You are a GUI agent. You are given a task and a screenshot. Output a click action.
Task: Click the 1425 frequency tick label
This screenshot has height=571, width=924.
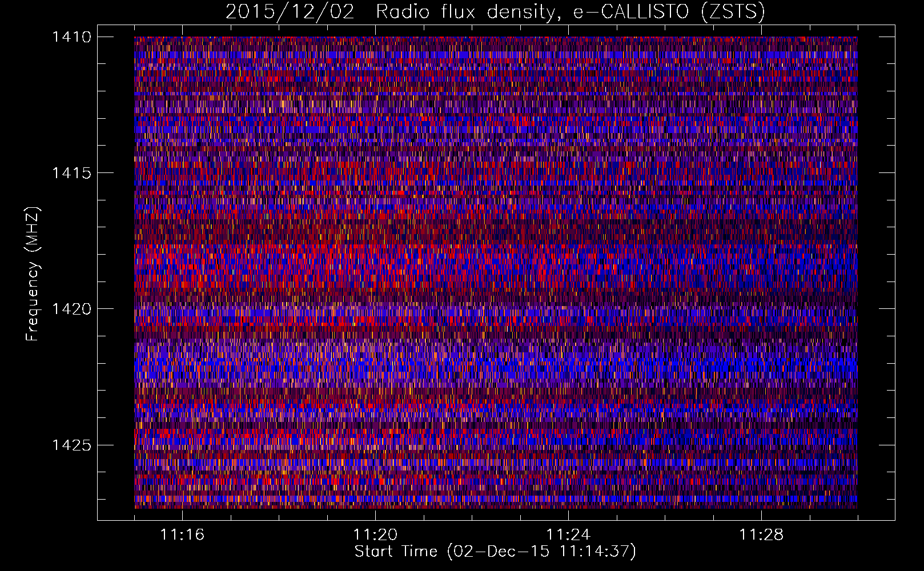coord(71,445)
